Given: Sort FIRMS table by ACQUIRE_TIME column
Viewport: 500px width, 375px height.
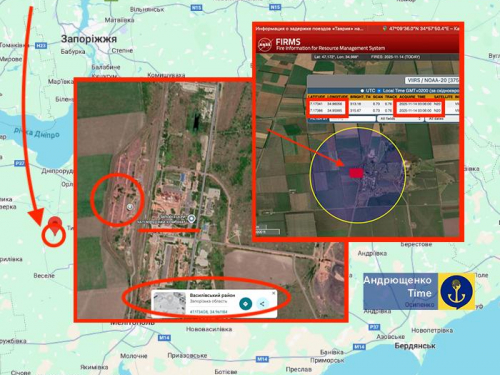Looking at the screenshot, I should (412, 97).
